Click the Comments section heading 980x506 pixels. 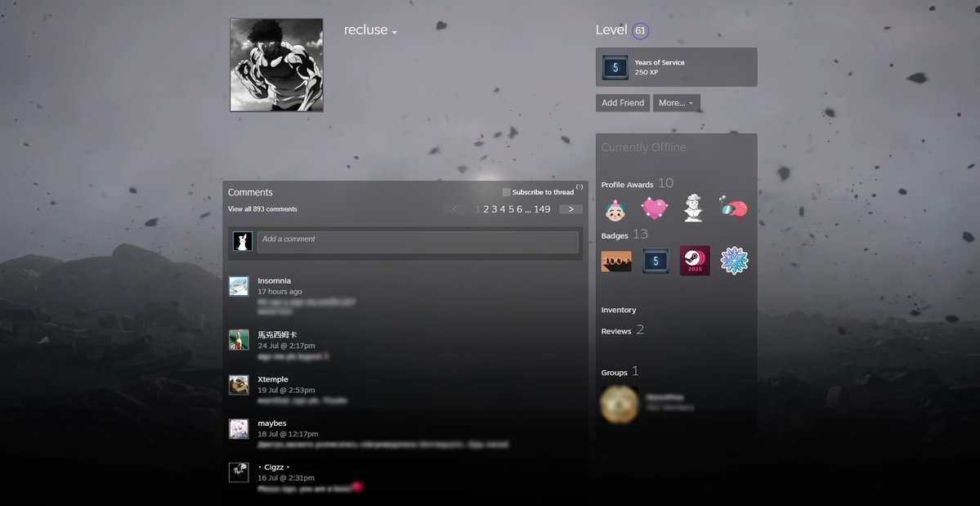251,192
